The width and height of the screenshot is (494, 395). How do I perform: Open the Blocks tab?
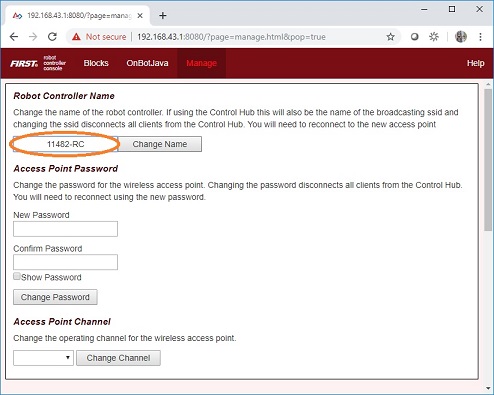point(96,63)
